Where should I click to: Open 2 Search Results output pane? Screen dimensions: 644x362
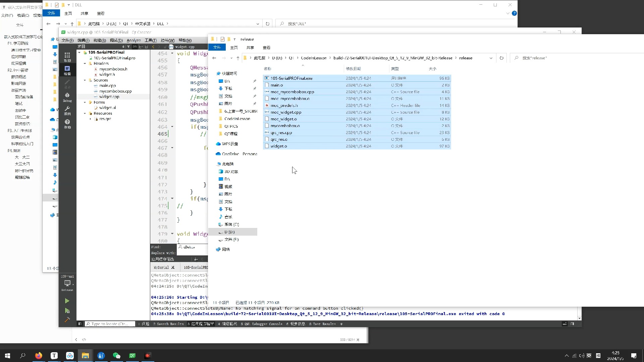tap(168, 324)
